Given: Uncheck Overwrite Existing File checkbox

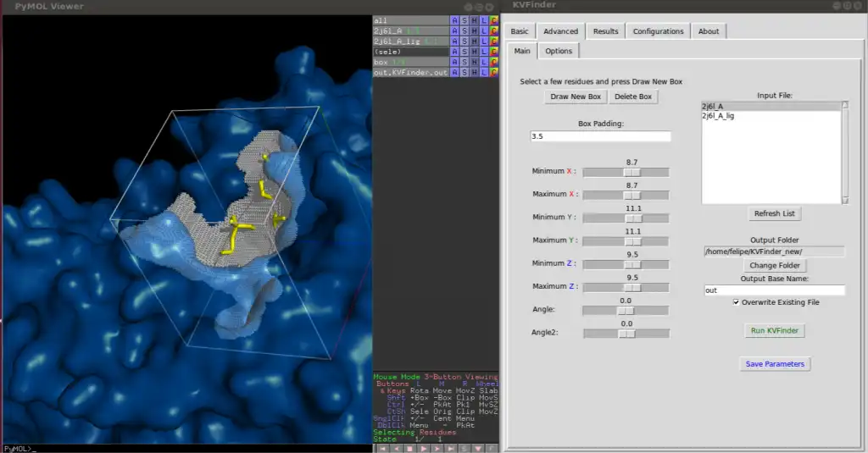Looking at the screenshot, I should 737,302.
